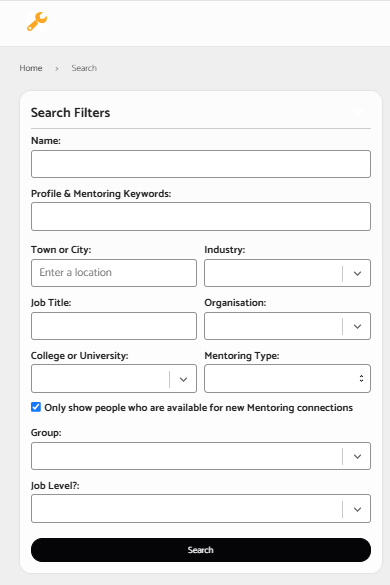Click the Profile & Mentoring Keywords field

click(x=201, y=217)
